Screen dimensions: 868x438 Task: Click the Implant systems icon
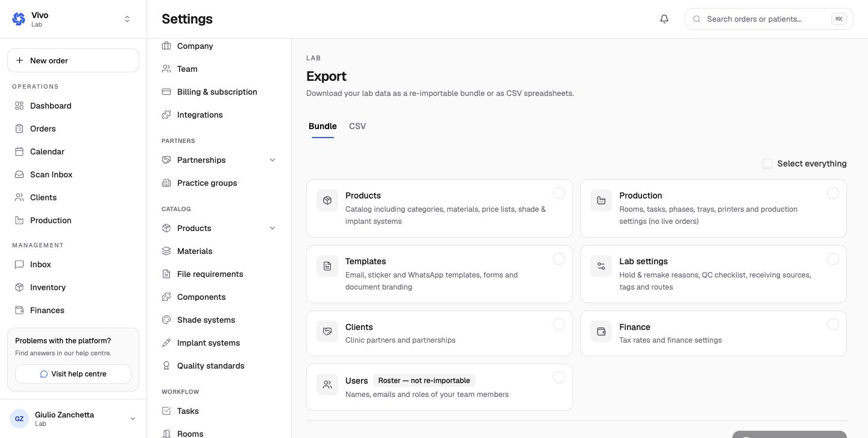pos(166,343)
